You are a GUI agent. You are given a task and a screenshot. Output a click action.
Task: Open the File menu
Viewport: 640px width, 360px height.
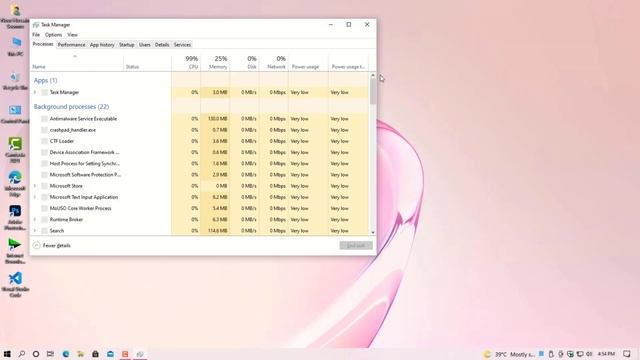click(36, 35)
